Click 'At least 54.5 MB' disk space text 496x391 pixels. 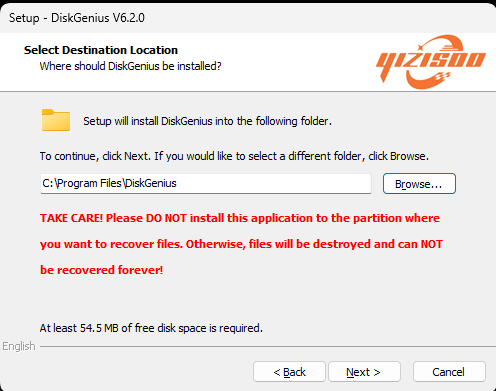(151, 328)
